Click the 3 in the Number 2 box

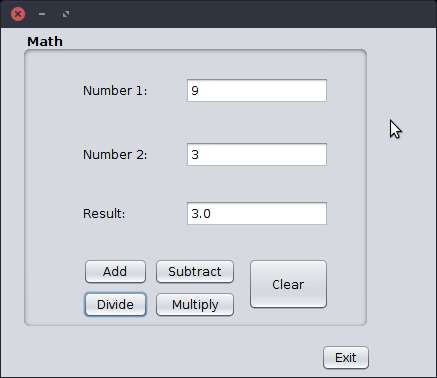click(x=195, y=155)
